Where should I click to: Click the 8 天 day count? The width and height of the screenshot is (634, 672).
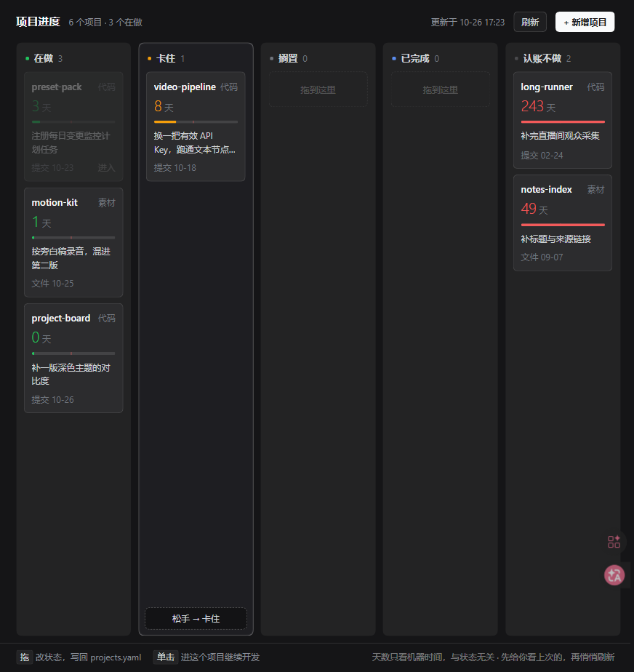(164, 106)
